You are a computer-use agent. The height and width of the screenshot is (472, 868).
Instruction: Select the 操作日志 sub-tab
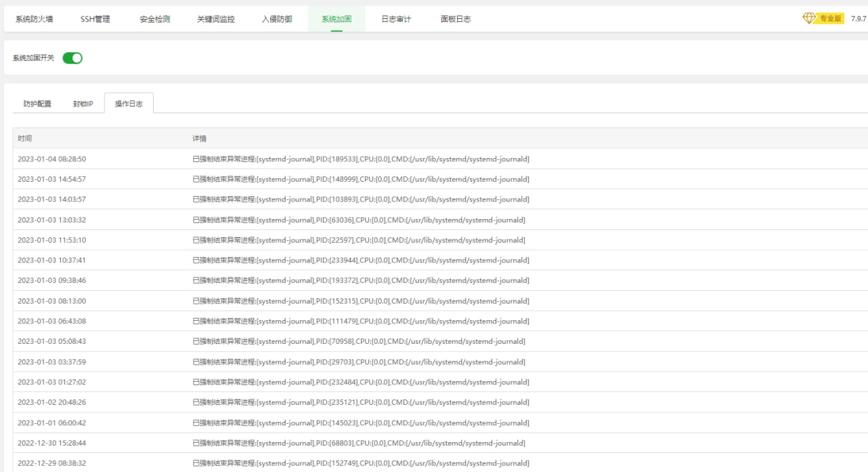point(129,104)
